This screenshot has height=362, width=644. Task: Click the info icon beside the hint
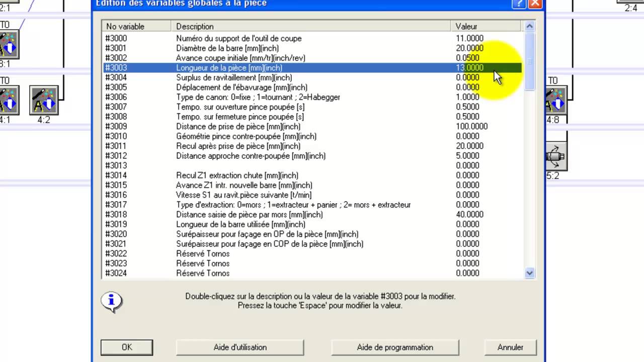[111, 301]
